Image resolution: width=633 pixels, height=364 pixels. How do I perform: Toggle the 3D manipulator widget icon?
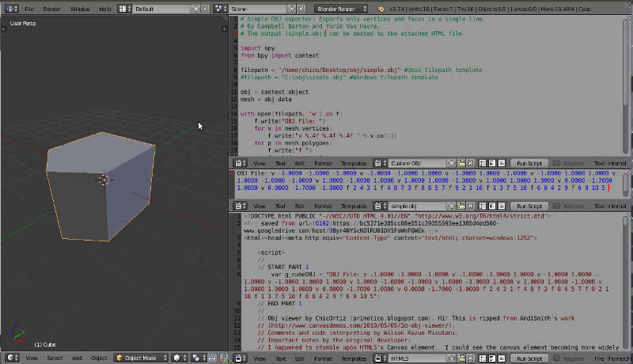click(225, 358)
